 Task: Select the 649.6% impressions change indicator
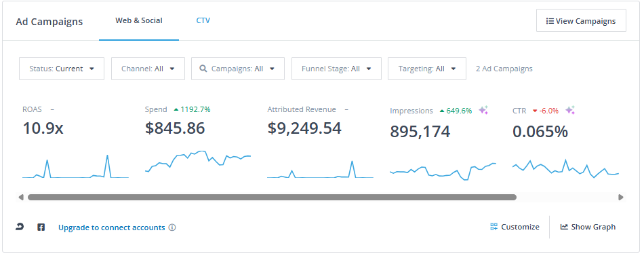(x=456, y=111)
